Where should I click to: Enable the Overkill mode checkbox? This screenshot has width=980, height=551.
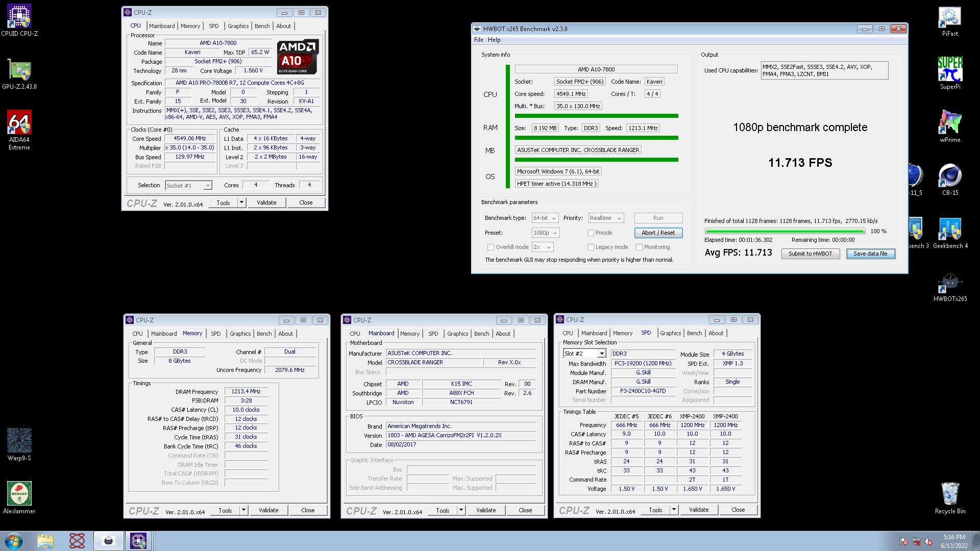point(491,247)
